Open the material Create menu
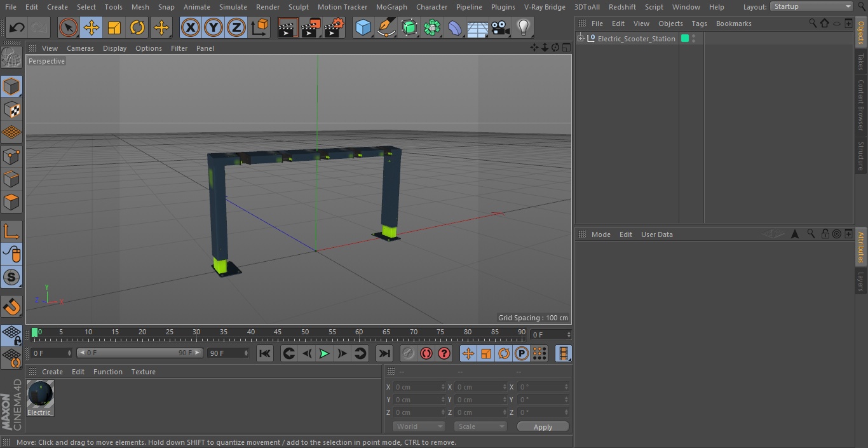 pos(52,372)
